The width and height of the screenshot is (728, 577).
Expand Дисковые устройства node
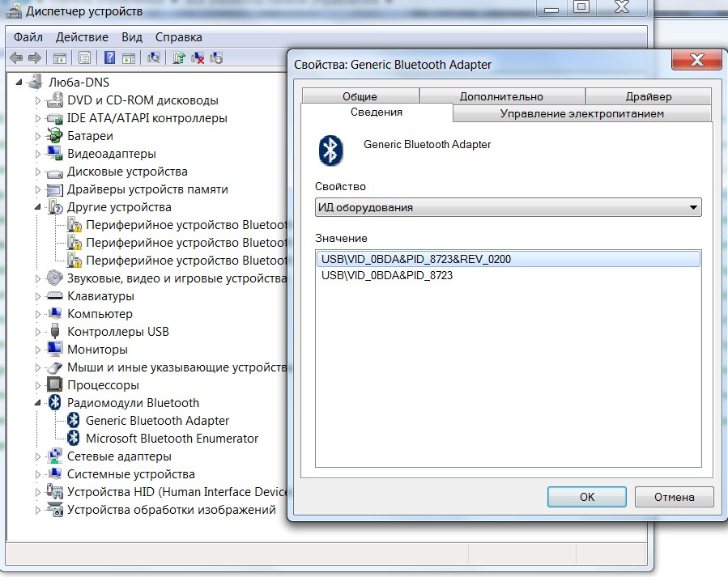38,172
